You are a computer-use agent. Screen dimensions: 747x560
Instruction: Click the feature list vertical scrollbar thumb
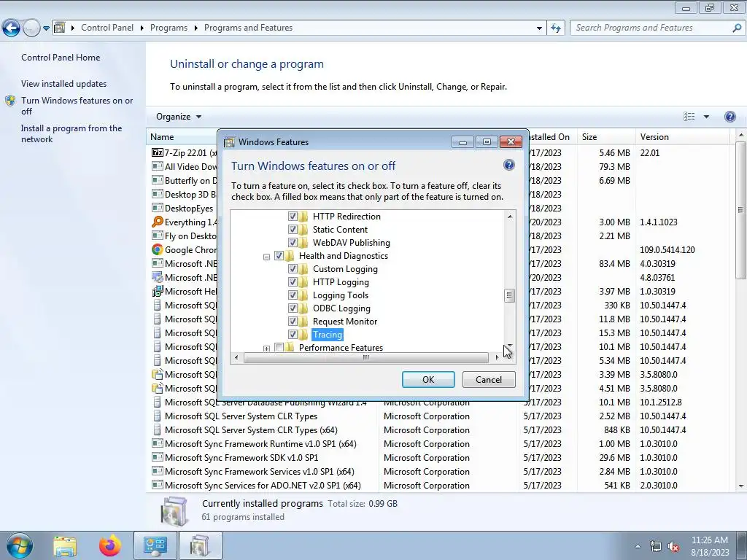(509, 296)
